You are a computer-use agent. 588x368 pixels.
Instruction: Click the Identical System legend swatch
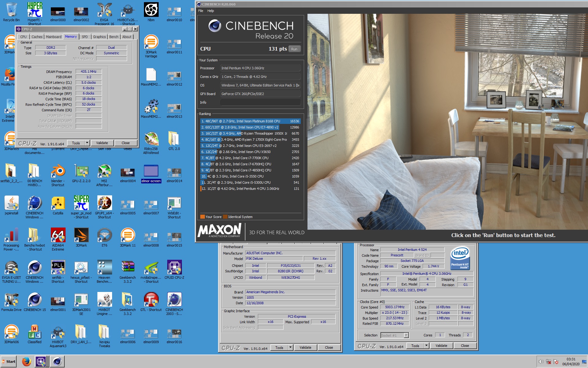(225, 217)
